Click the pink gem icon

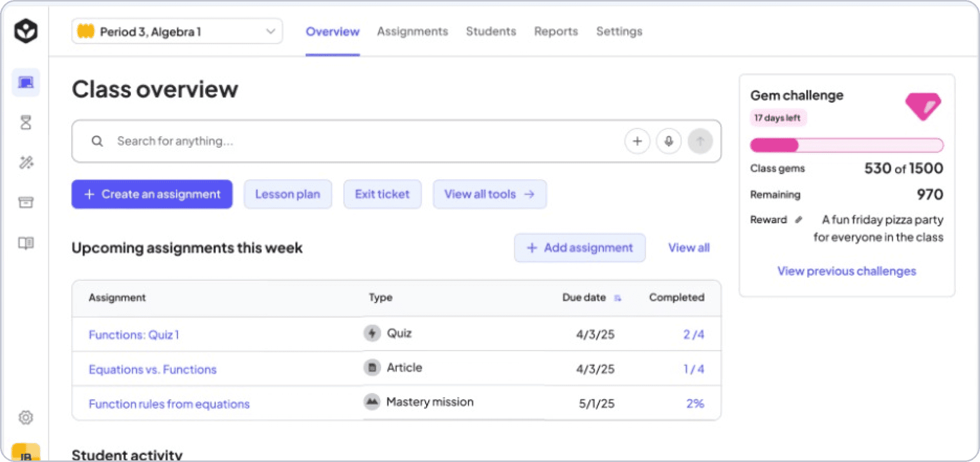point(923,106)
